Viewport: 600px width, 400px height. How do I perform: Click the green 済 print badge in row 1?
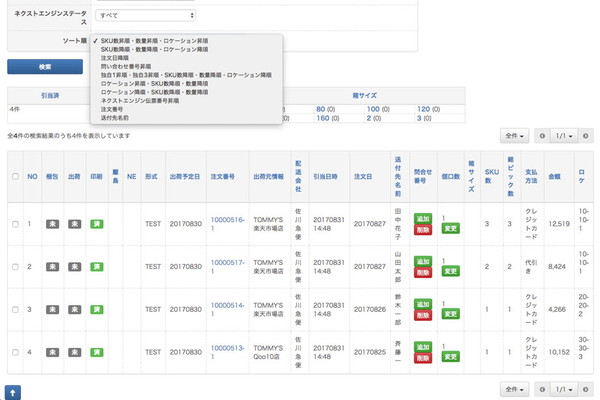97,224
